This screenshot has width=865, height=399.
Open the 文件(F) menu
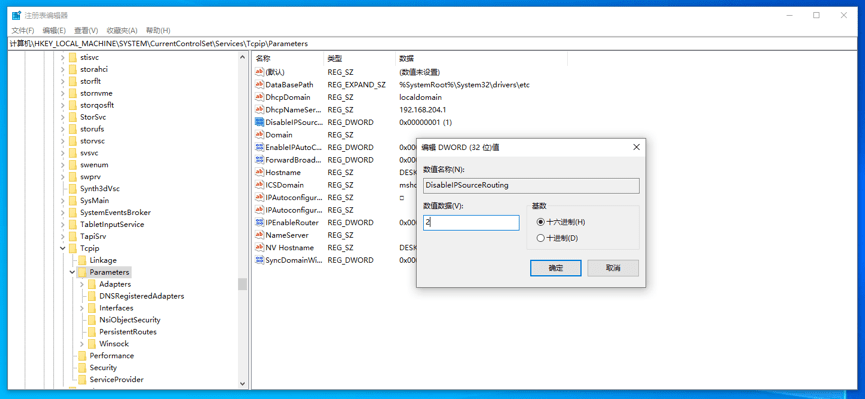tap(23, 30)
